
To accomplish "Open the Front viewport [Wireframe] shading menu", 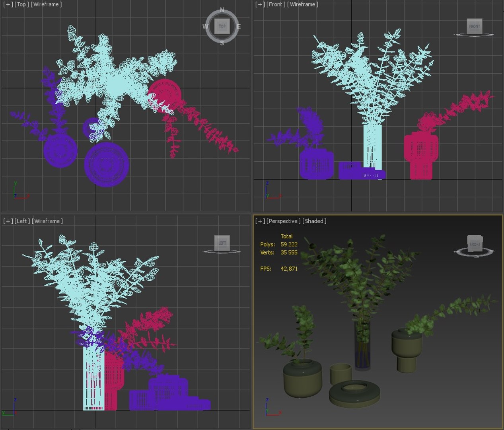I will coord(303,4).
